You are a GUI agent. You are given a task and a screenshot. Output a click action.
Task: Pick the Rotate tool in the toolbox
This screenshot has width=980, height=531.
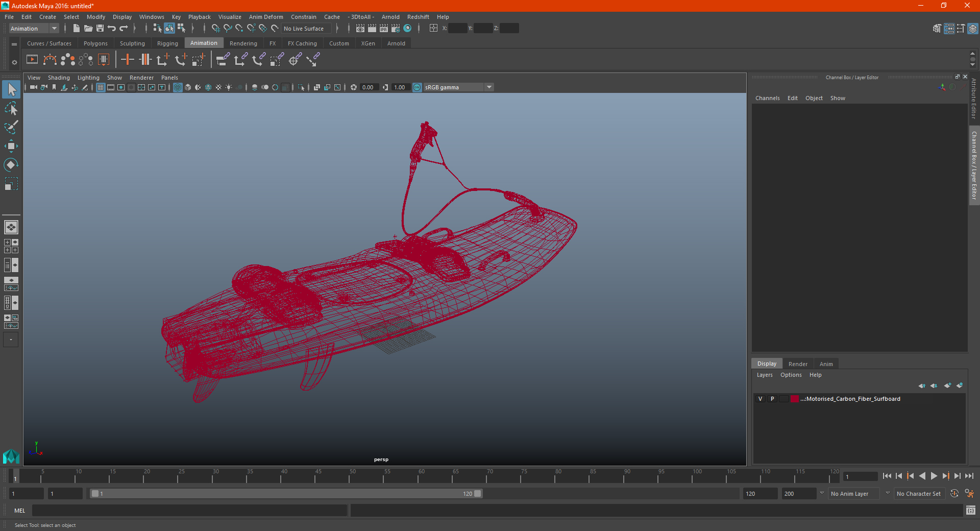pos(11,164)
